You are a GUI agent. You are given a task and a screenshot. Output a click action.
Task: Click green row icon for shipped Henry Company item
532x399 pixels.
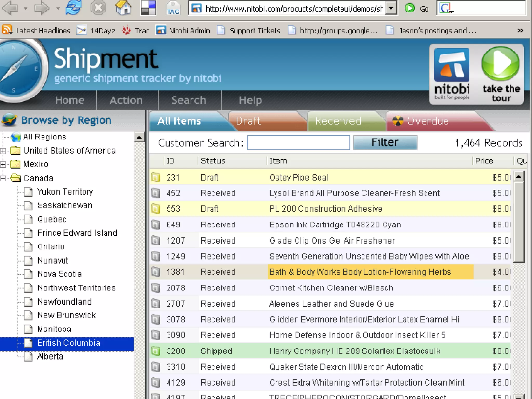pos(156,351)
